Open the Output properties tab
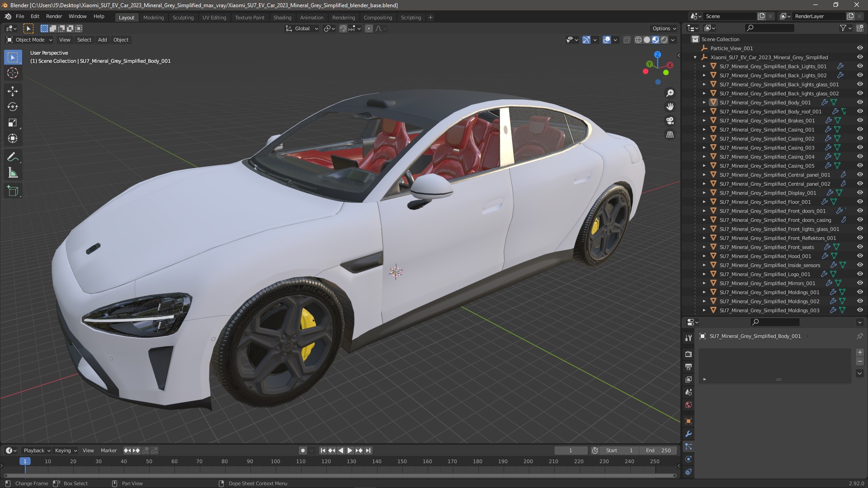The image size is (868, 488). 689,366
